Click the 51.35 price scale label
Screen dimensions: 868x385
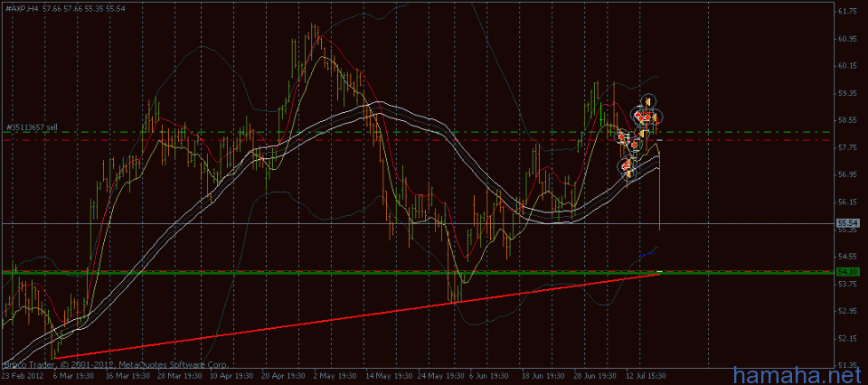click(x=847, y=364)
